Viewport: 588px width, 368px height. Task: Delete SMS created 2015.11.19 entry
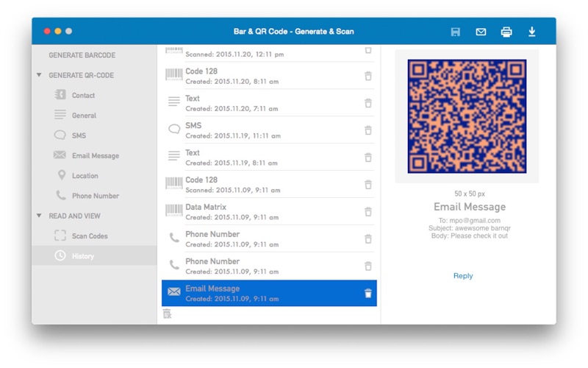coord(368,130)
